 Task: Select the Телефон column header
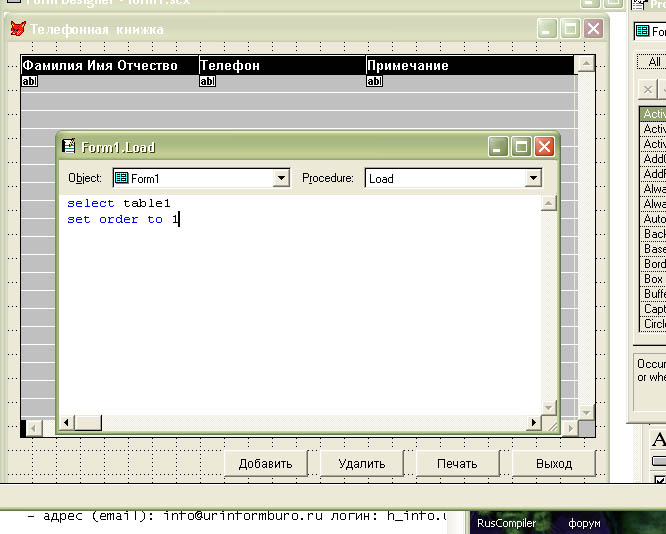click(282, 65)
